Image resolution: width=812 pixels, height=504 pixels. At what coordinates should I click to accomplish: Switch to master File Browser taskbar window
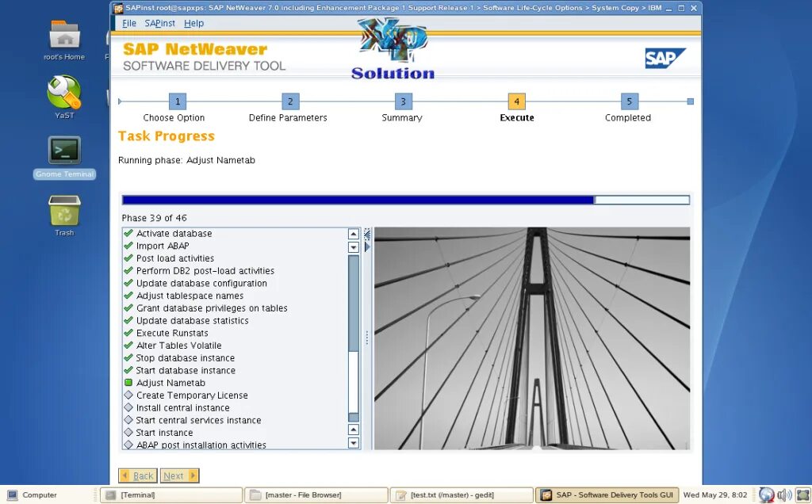coord(316,495)
